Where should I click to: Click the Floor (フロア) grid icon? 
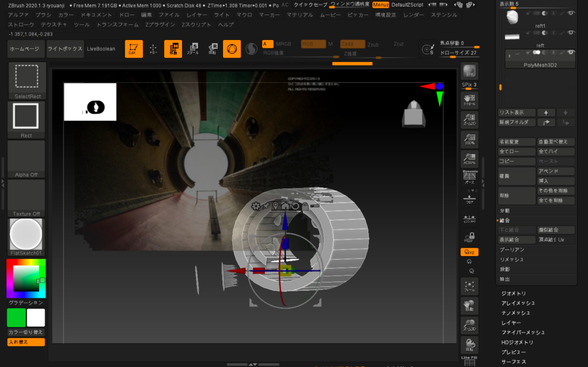[469, 198]
